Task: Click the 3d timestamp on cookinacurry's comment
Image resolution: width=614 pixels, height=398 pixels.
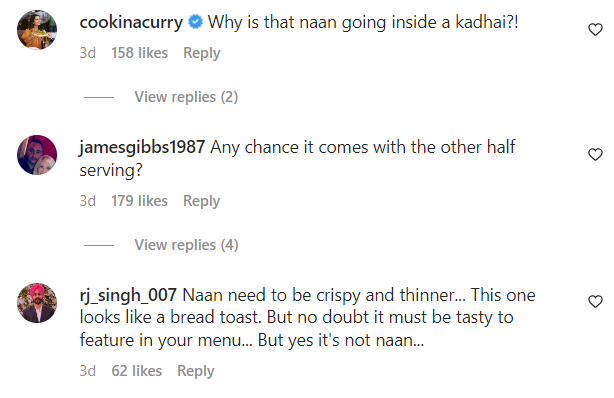Action: [88, 53]
